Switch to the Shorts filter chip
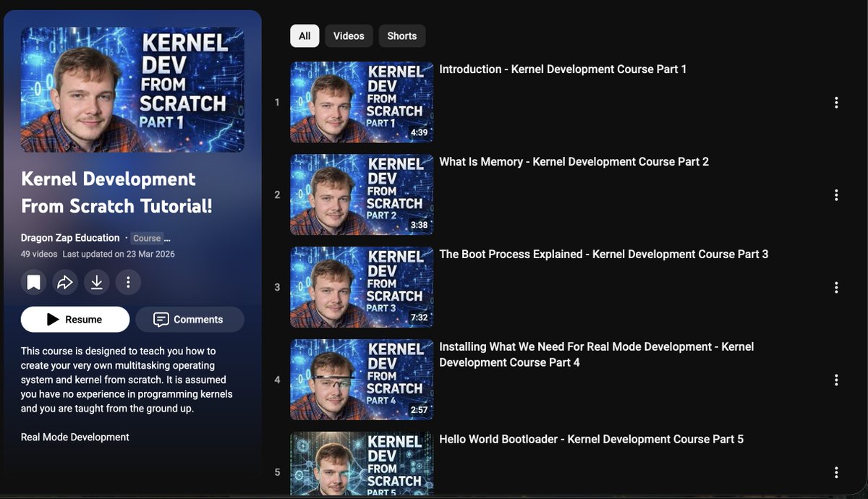 point(402,35)
